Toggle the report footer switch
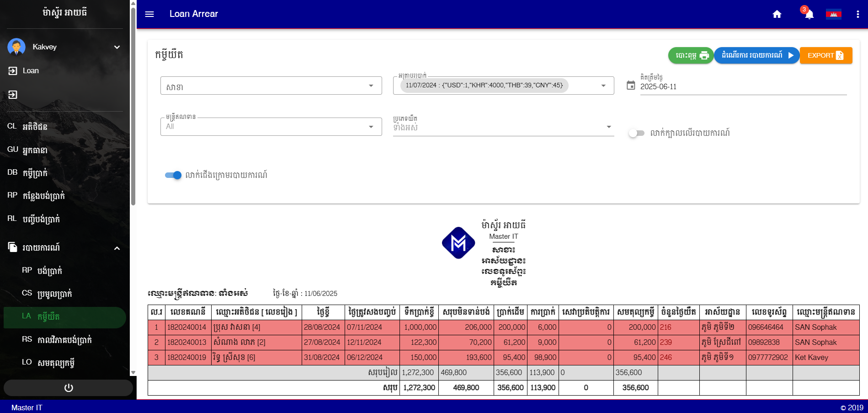 click(173, 175)
